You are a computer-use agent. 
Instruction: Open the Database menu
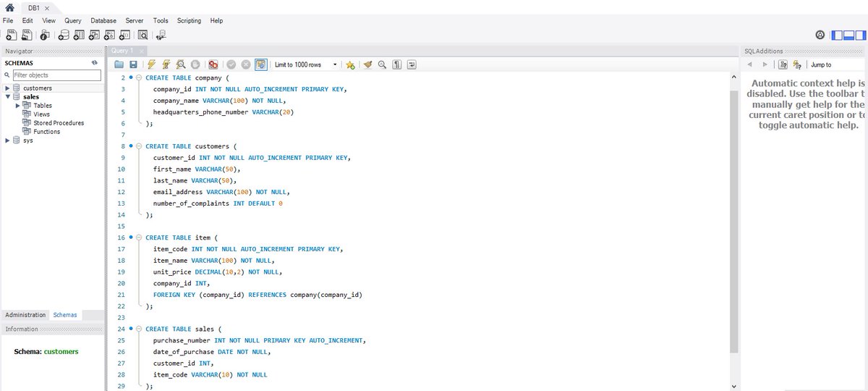click(x=103, y=21)
